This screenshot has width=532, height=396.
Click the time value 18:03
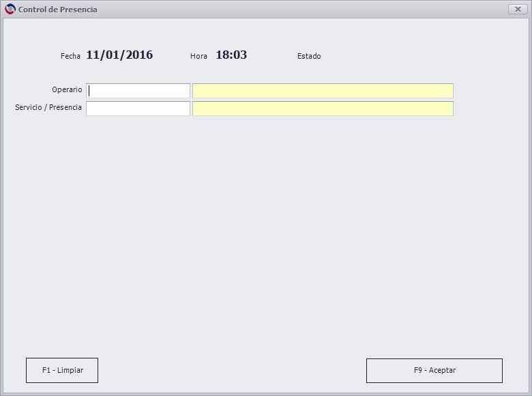click(x=231, y=55)
